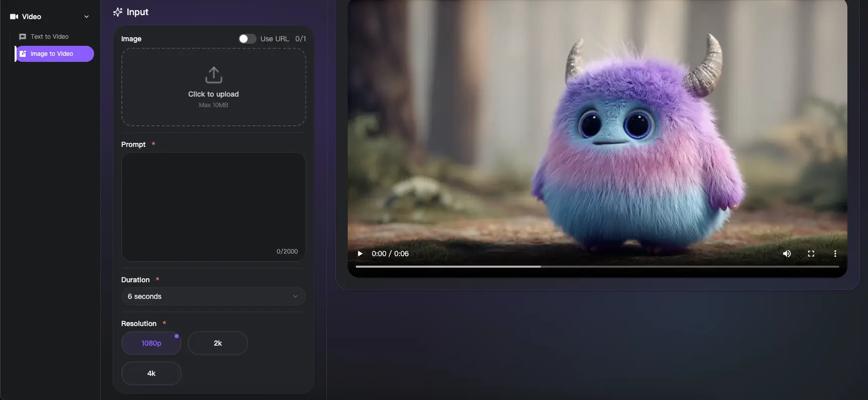Open the Duration dropdown

(213, 296)
